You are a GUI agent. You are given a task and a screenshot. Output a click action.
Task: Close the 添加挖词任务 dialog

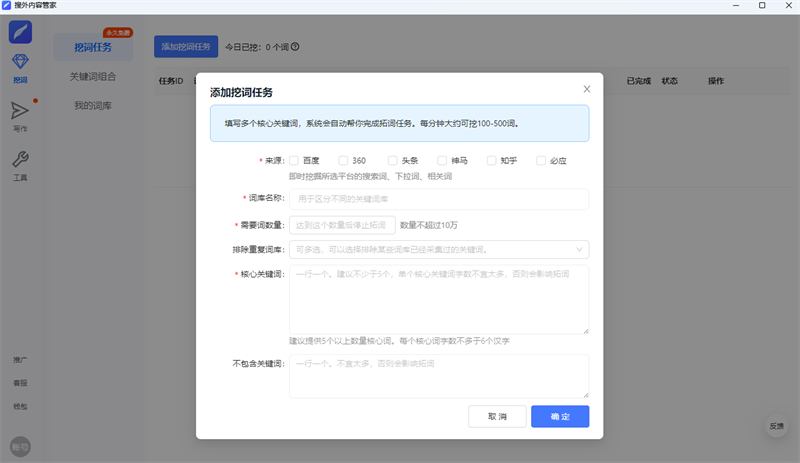click(587, 89)
